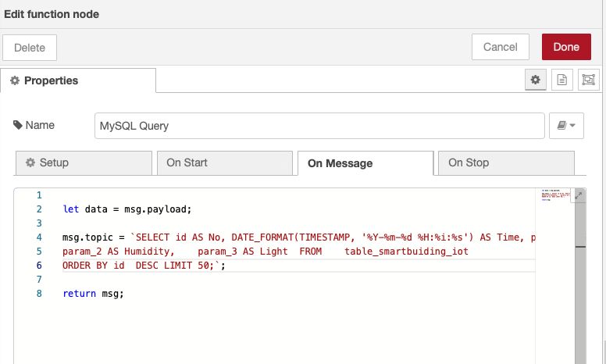Open the node properties gear icon
Screen dimensions: 606x364
pyautogui.click(x=535, y=80)
